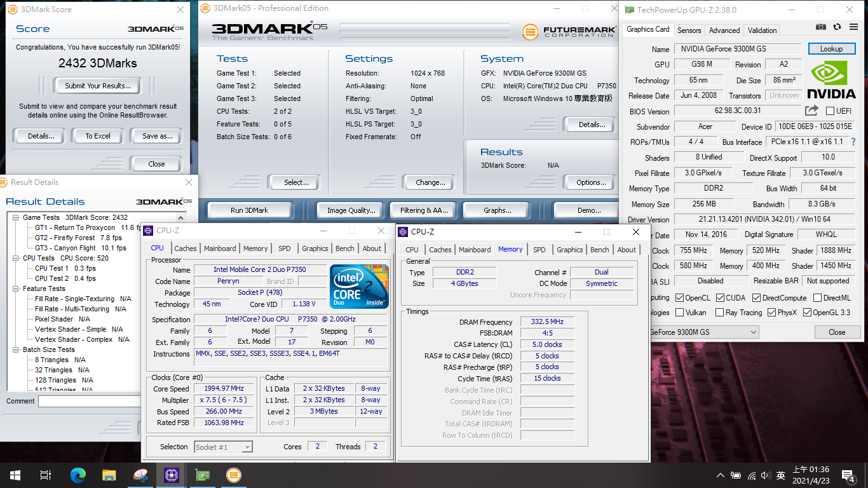Open SPD tab in right CPU-Z window
Viewport: 868px width, 488px height.
539,250
